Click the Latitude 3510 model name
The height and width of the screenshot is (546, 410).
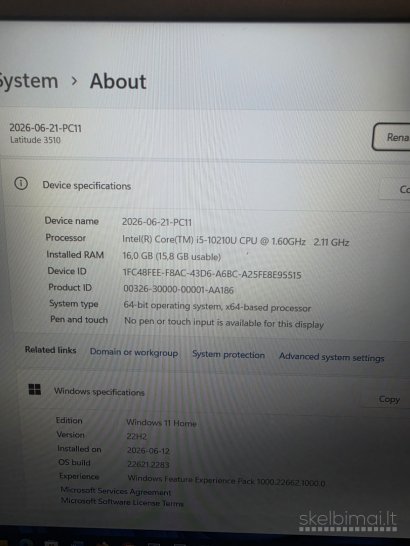35,140
